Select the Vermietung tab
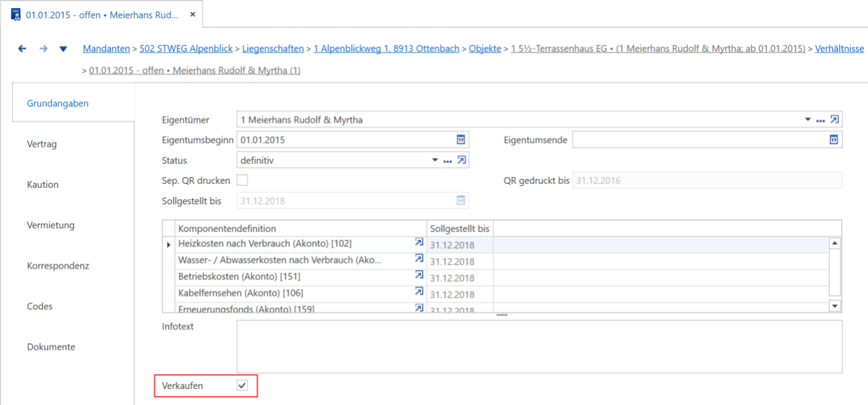The height and width of the screenshot is (405, 868). click(51, 225)
